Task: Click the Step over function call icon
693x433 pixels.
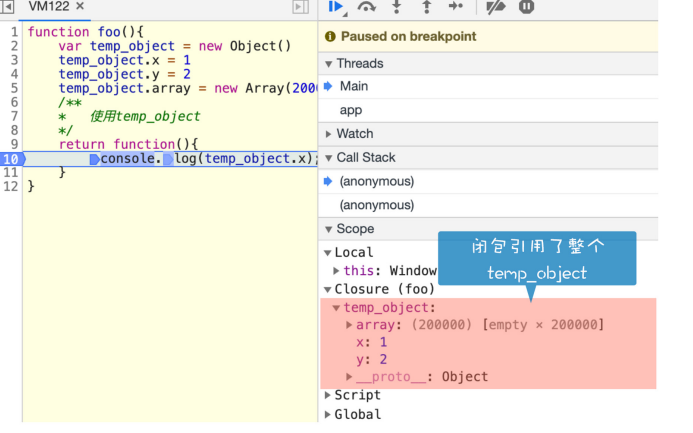Action: tap(367, 7)
